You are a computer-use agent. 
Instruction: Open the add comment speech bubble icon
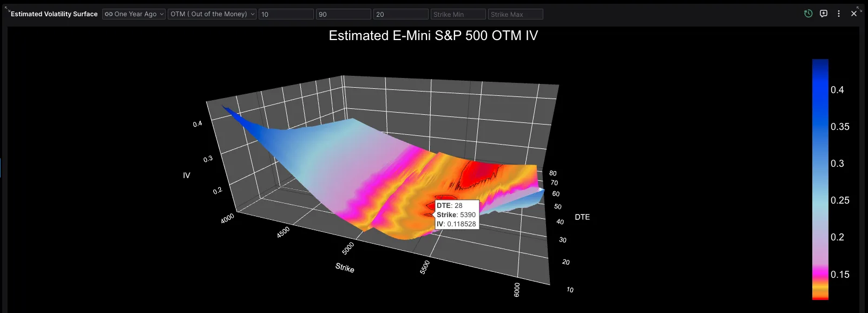tap(824, 14)
